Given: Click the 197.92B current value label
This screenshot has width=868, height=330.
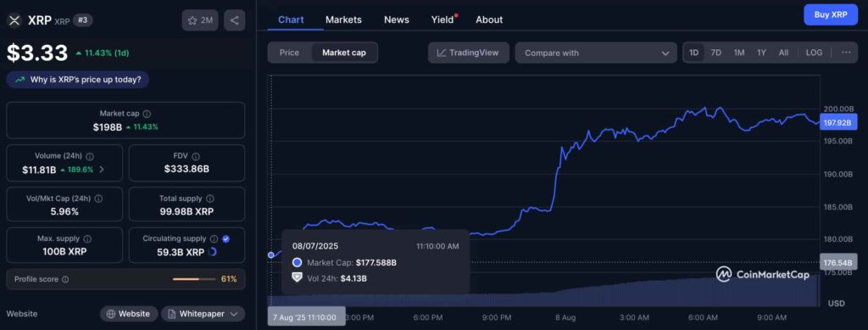Looking at the screenshot, I should tap(838, 122).
